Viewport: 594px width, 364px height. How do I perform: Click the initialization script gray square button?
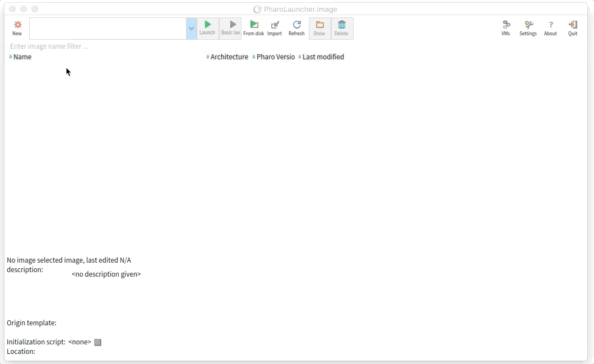point(98,342)
